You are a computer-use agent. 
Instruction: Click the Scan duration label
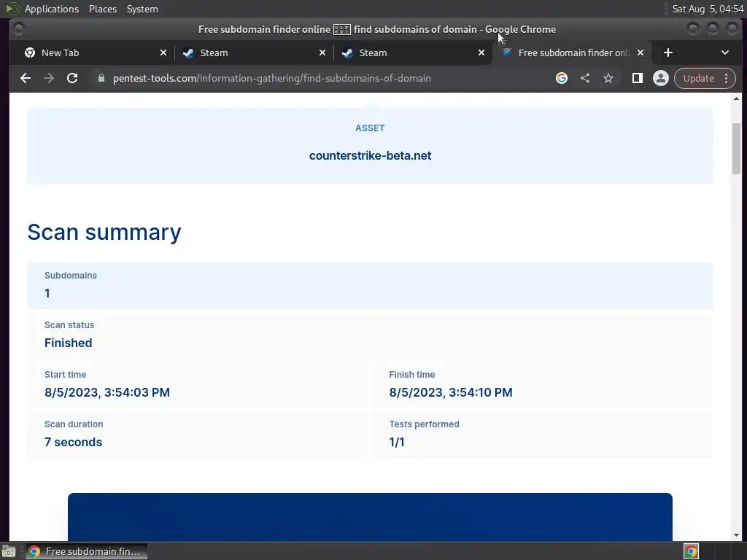pos(74,424)
